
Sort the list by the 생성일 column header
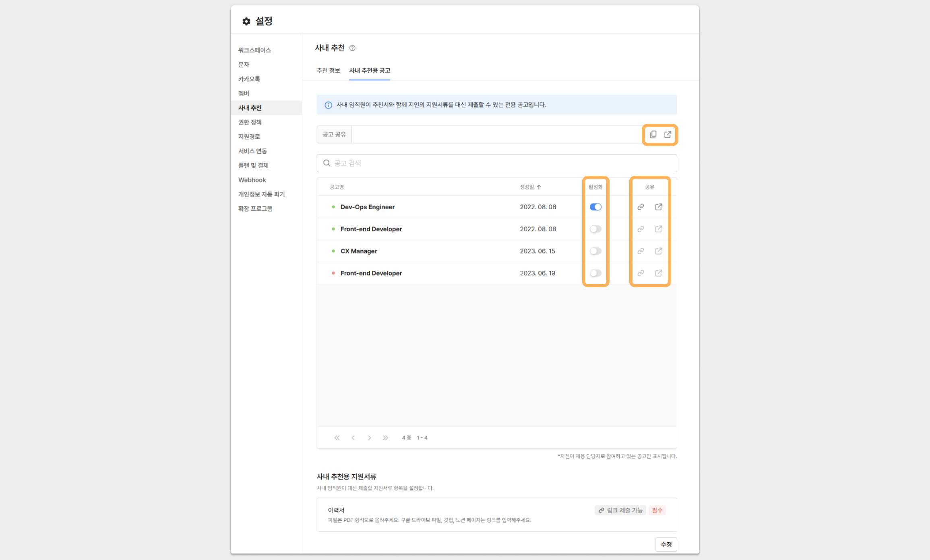(530, 187)
